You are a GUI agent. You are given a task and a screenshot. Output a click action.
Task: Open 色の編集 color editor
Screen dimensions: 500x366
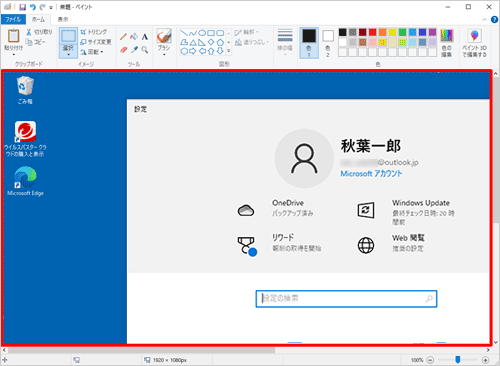(x=447, y=43)
